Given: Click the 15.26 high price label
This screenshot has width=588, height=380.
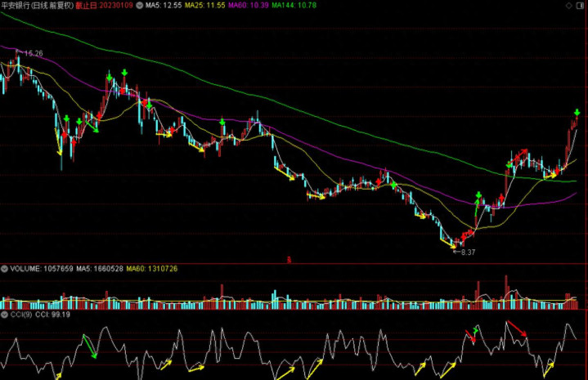Looking at the screenshot, I should [x=34, y=54].
